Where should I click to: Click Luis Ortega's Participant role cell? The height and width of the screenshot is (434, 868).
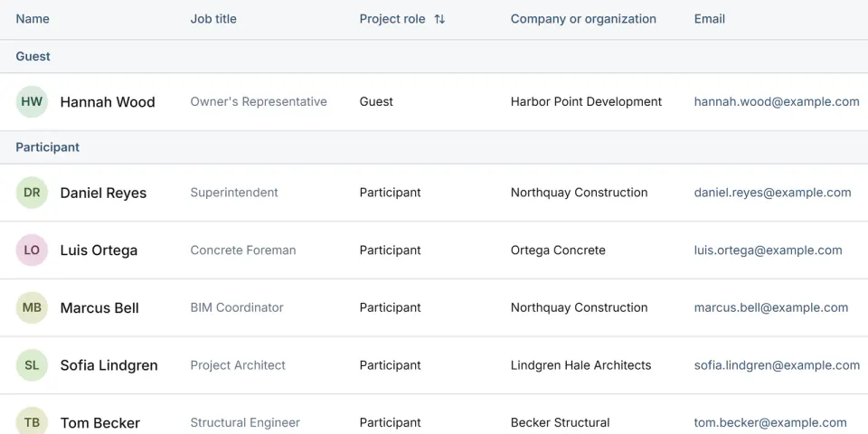[x=391, y=250]
